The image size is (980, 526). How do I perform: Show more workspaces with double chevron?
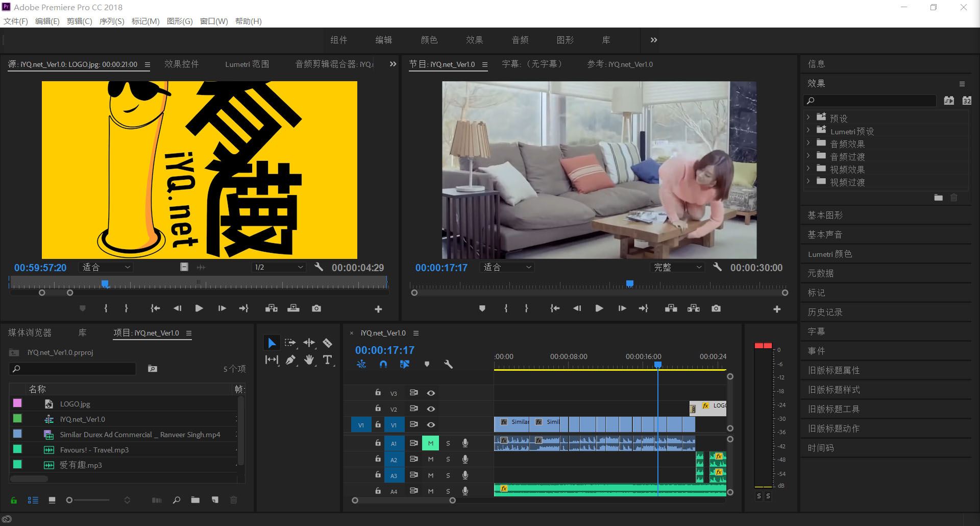tap(653, 40)
